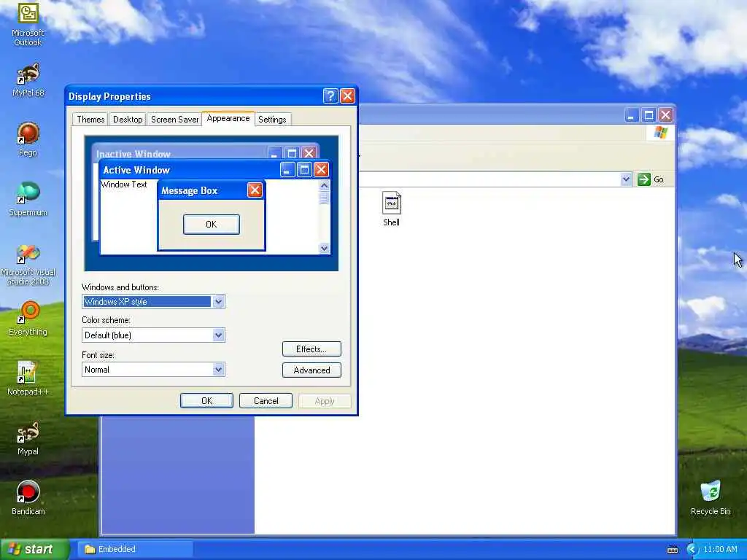
Task: Open the Microsoft Outlook desktop icon
Action: 28,24
